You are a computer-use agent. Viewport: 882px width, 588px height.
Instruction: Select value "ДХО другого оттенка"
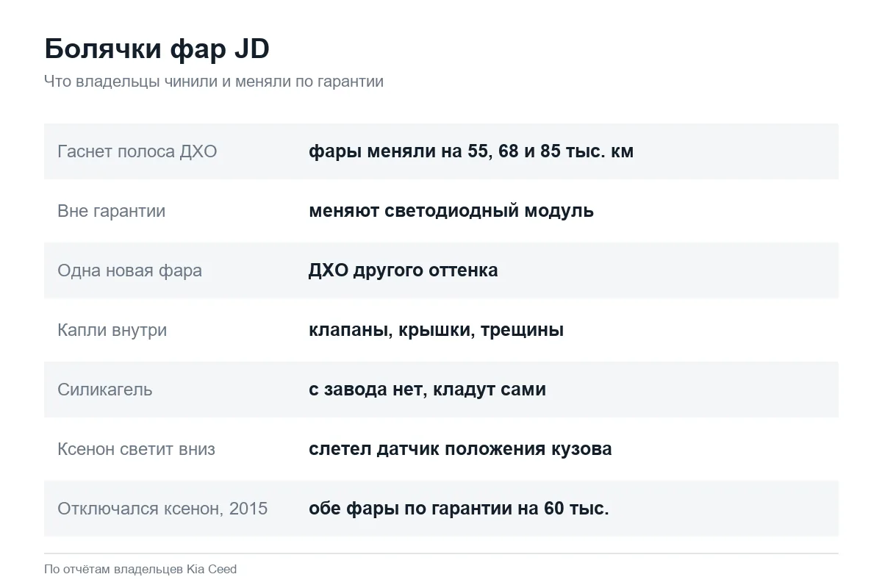(404, 270)
